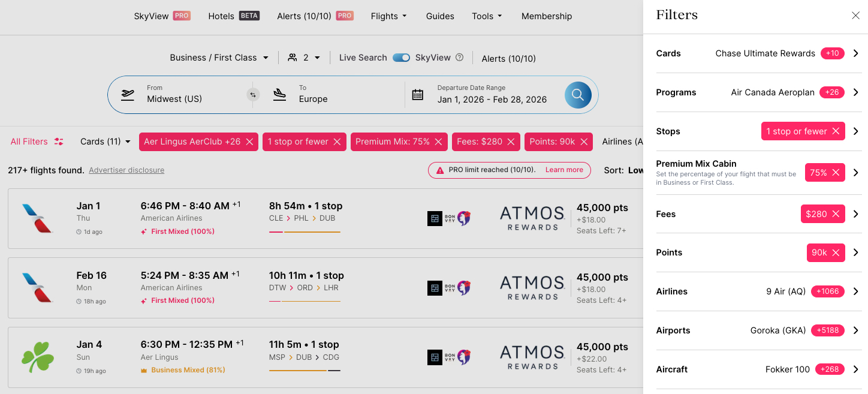The image size is (868, 394).
Task: Expand the Cards (11) dropdown
Action: point(104,141)
